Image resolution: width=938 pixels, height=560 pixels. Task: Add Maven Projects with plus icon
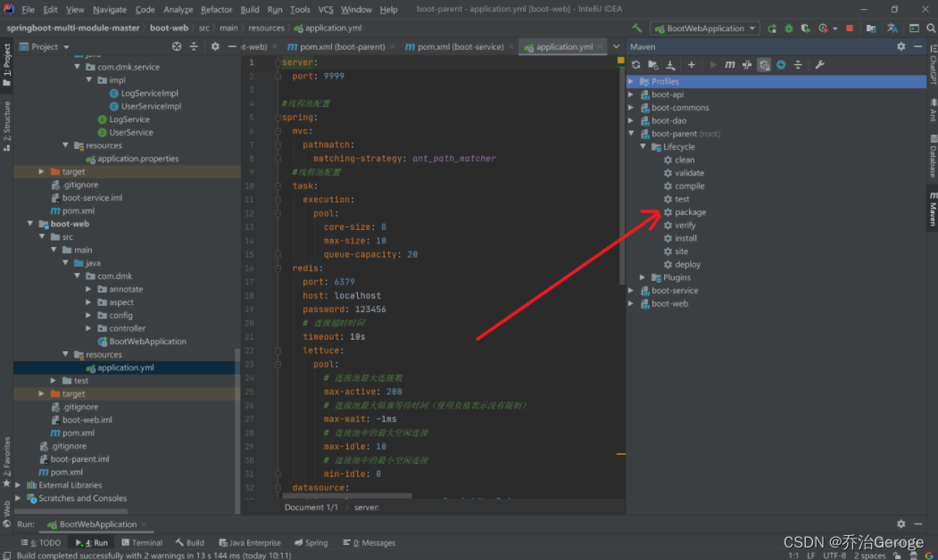point(691,64)
